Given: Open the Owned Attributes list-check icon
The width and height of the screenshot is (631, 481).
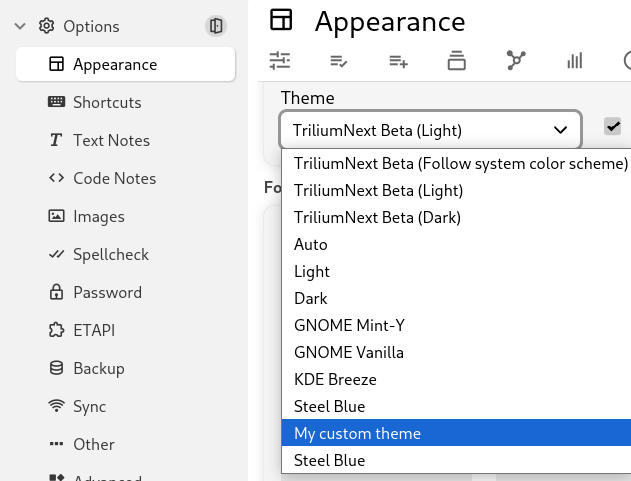Looking at the screenshot, I should (x=339, y=61).
